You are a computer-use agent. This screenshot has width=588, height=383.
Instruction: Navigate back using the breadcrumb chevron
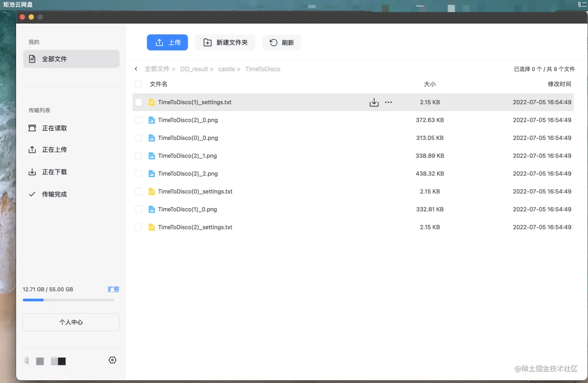click(136, 69)
